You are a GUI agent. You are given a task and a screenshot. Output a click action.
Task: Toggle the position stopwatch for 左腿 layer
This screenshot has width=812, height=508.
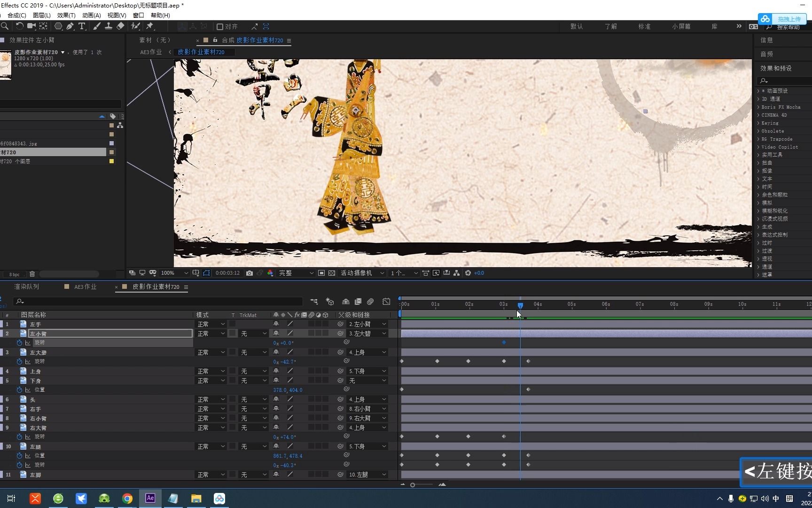(19, 456)
